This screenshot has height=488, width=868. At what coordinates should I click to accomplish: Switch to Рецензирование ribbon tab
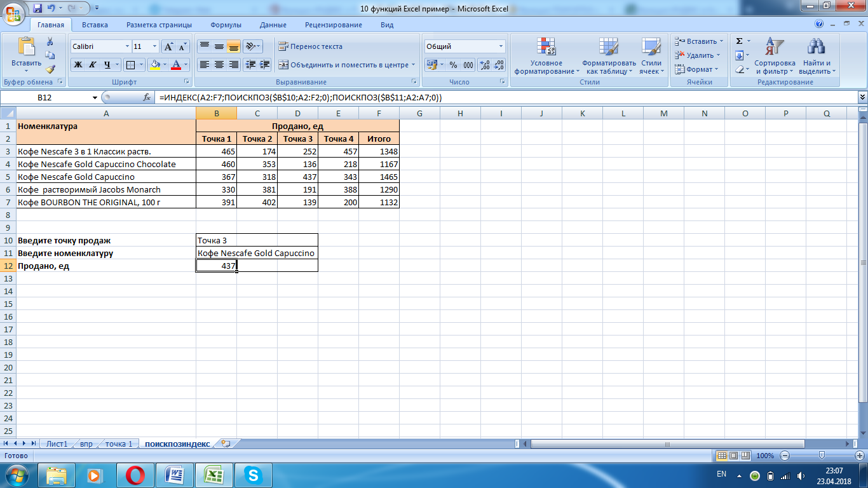[334, 25]
